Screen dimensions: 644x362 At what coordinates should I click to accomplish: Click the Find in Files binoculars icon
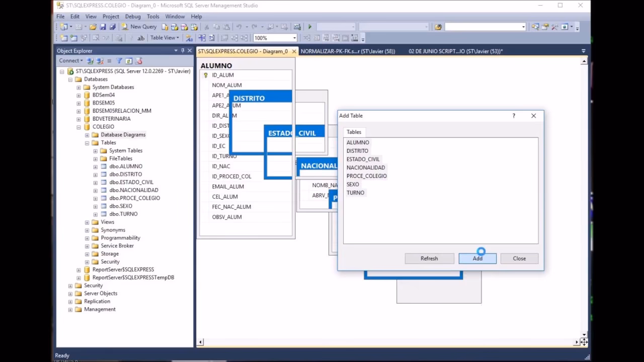(438, 27)
